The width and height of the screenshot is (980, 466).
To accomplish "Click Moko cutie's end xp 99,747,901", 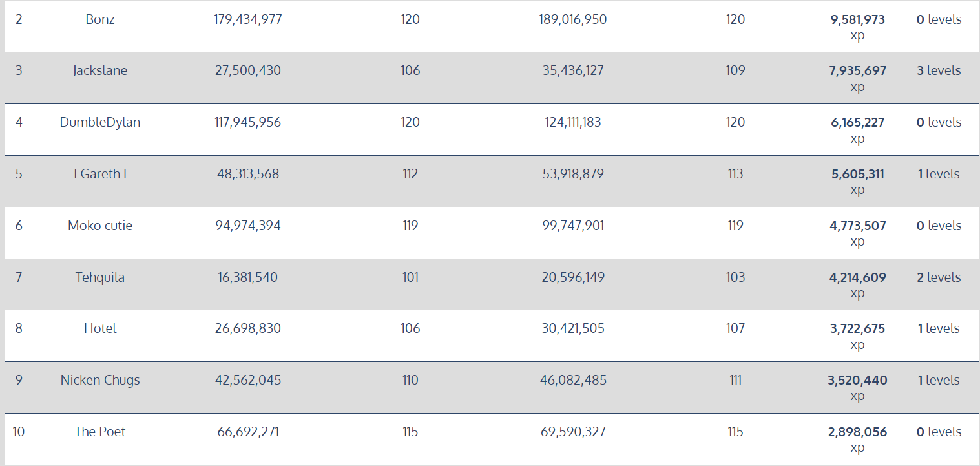I will [x=573, y=226].
